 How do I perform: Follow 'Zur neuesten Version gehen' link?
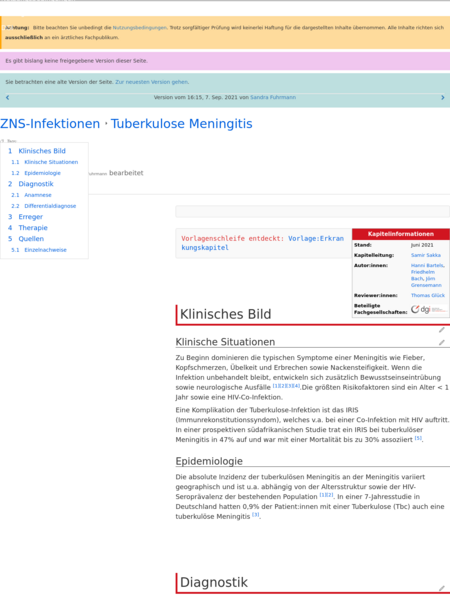tap(152, 82)
